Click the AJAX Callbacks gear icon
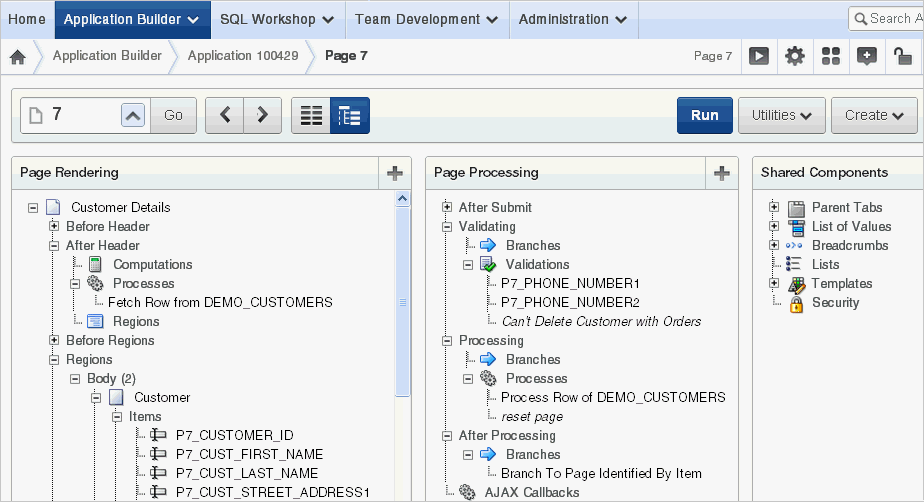This screenshot has height=502, width=924. pos(467,492)
